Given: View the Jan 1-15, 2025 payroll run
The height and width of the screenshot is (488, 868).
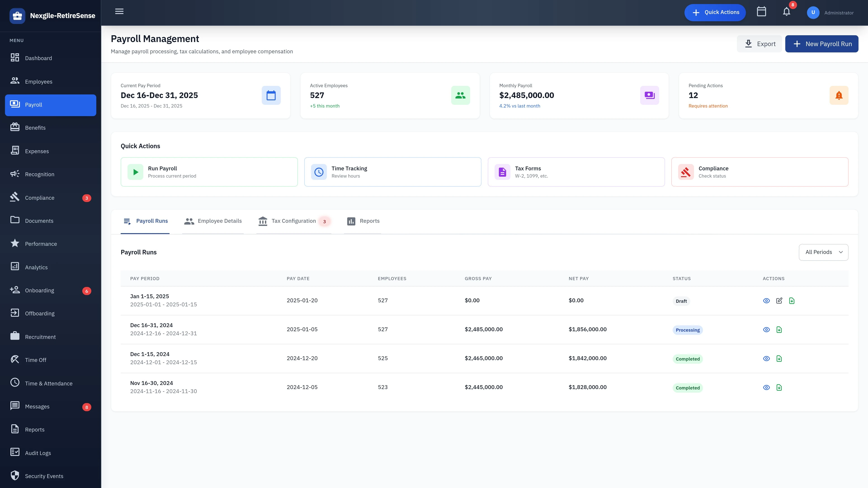Looking at the screenshot, I should tap(766, 300).
